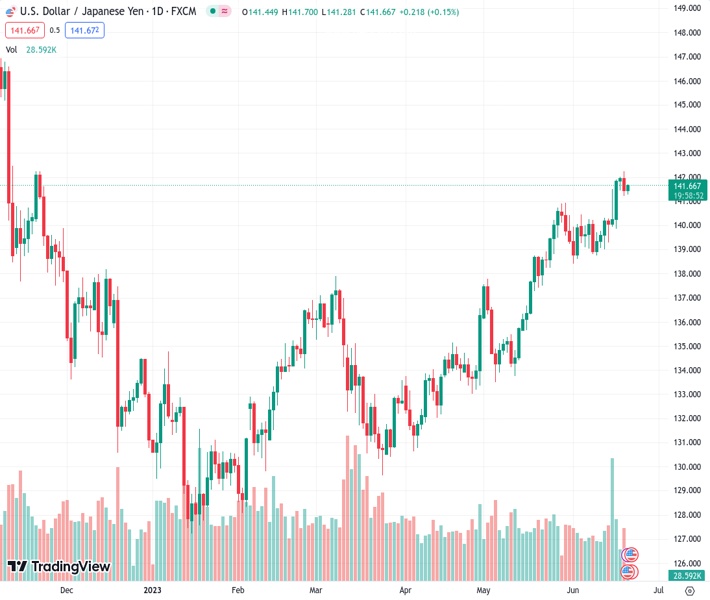This screenshot has width=710, height=600.
Task: Click the 2023 label on the time axis
Action: (151, 590)
